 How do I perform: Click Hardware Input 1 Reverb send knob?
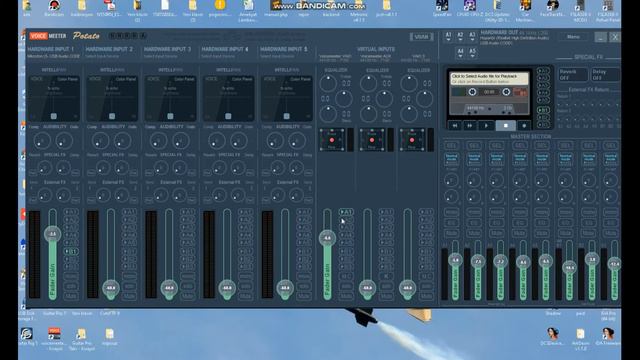pos(44,168)
